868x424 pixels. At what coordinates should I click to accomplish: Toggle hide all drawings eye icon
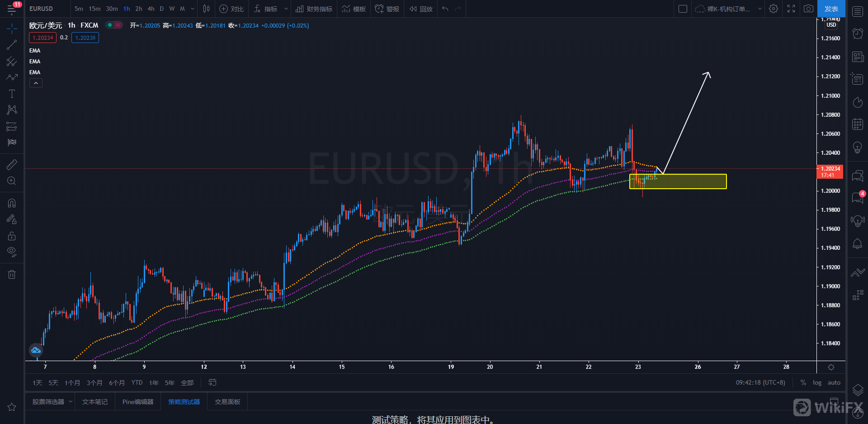point(12,252)
